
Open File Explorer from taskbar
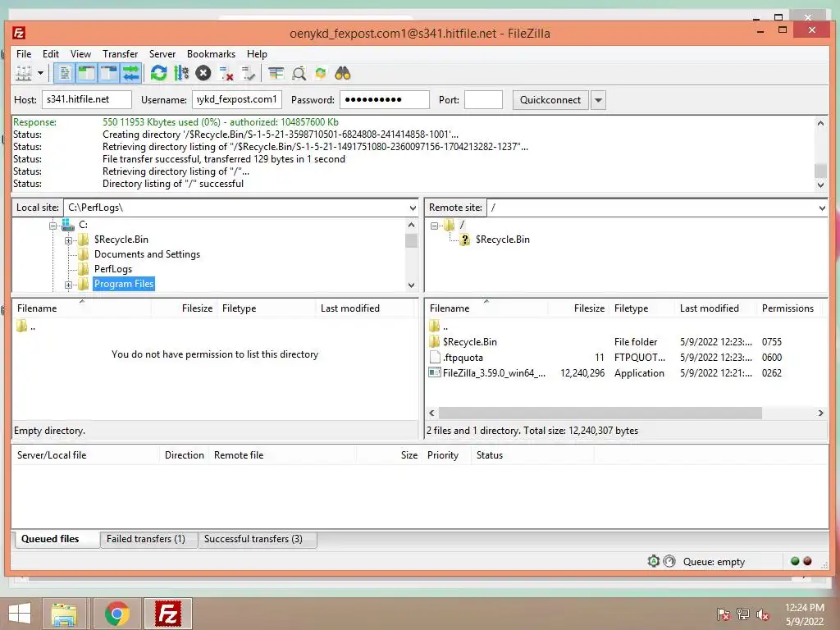(64, 614)
